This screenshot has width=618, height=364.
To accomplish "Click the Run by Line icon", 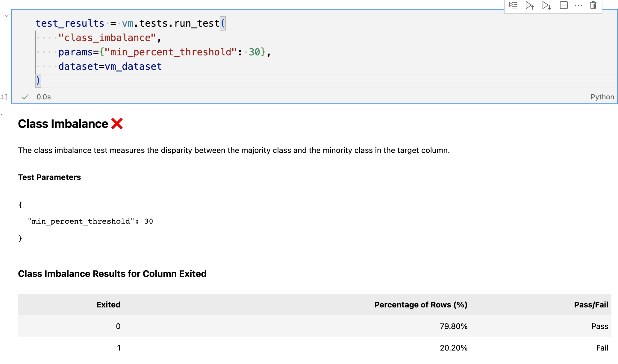I will pos(513,5).
